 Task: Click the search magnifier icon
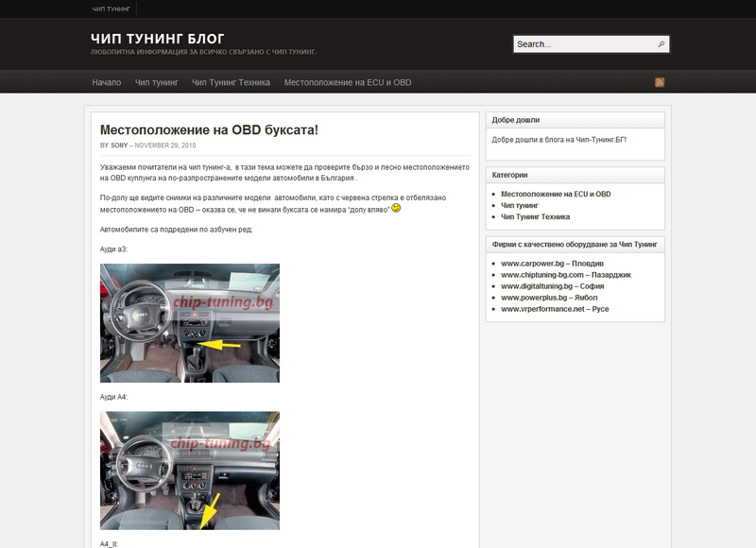pyautogui.click(x=661, y=44)
